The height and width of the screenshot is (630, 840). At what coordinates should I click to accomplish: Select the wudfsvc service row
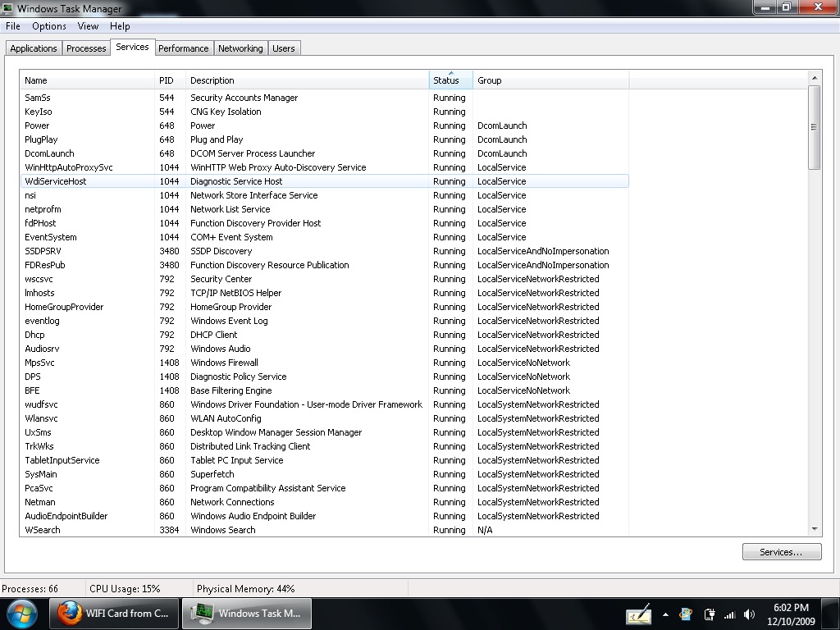click(x=324, y=404)
